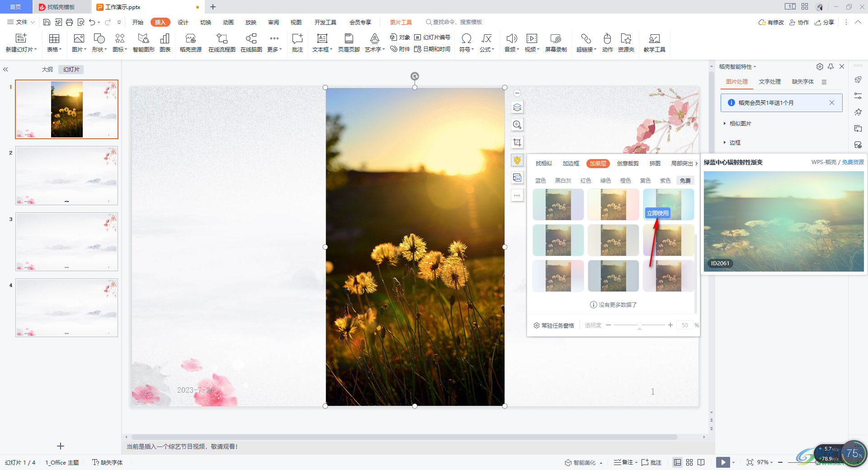Click Missing Fonts (缺失字体) in status bar
868x470 pixels.
(108, 462)
